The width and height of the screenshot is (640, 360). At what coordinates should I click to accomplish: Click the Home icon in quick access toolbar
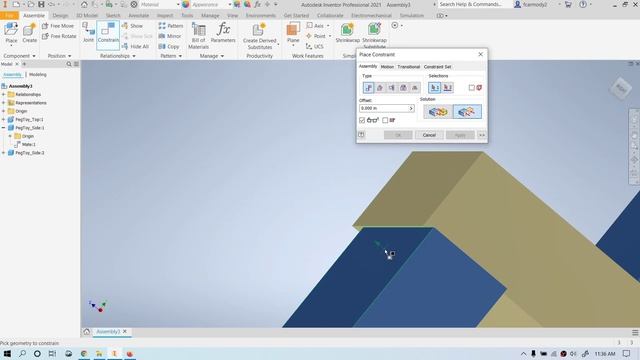pos(84,4)
